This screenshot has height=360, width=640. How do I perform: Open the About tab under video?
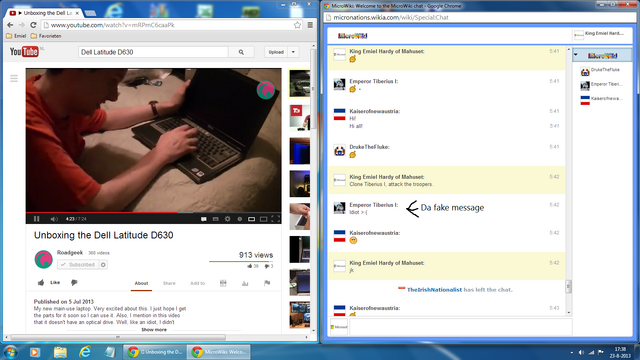pyautogui.click(x=141, y=283)
